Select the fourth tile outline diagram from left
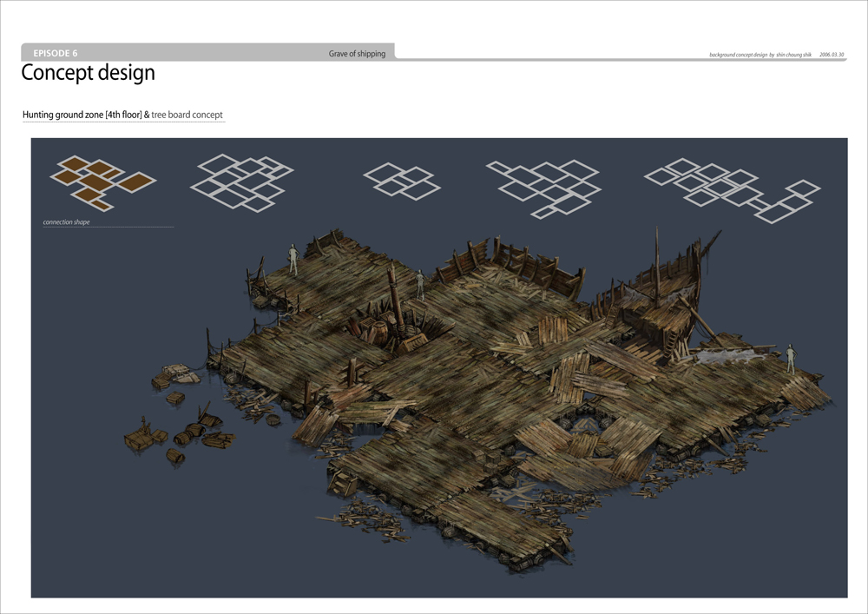 [543, 187]
